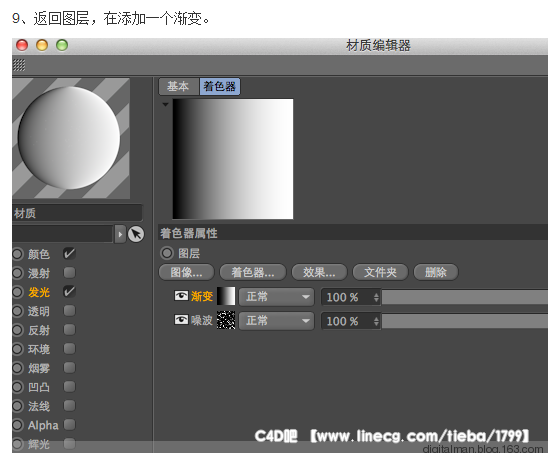Toggle eye icon for the 渐变 layer
The width and height of the screenshot is (555, 453).
pos(181,296)
